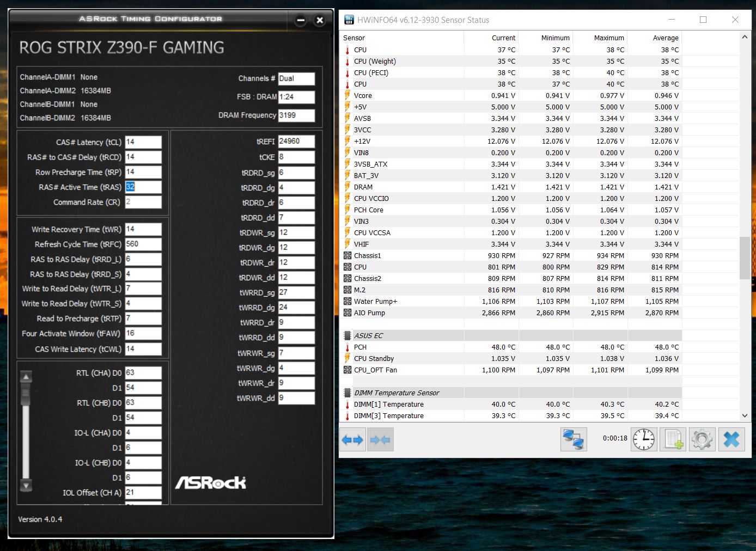Click the DIMM[1] Temperature thermometer icon

coord(347,404)
